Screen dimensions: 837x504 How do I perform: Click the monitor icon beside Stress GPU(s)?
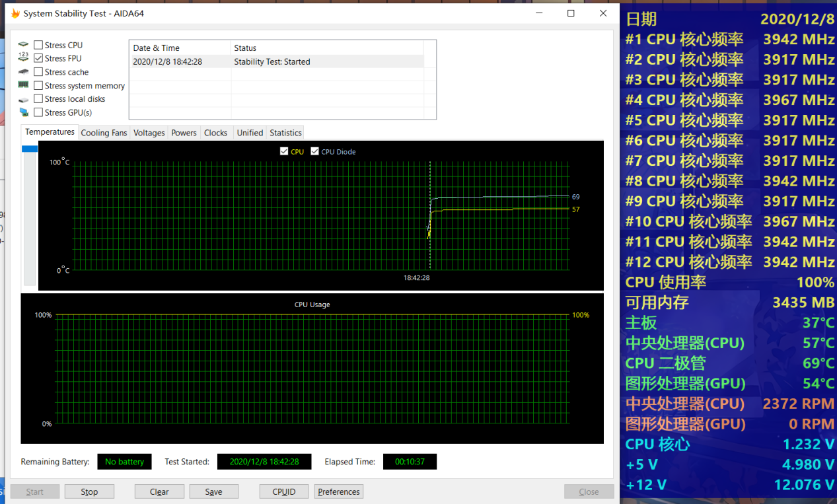tap(24, 112)
